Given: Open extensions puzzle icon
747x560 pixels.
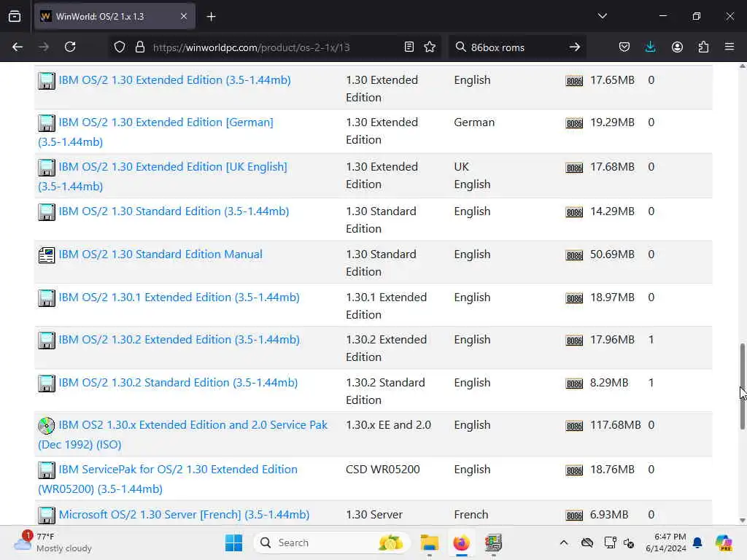Looking at the screenshot, I should tap(703, 47).
